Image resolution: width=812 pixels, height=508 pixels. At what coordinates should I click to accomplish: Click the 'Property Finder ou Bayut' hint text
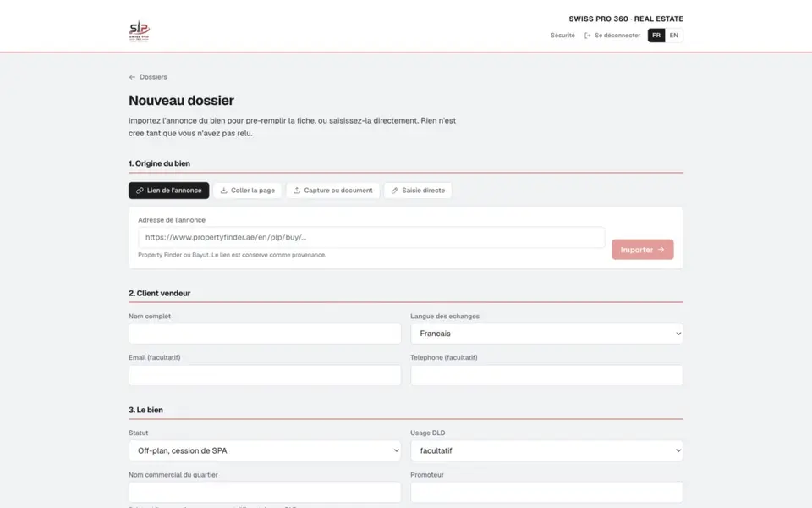tap(232, 255)
